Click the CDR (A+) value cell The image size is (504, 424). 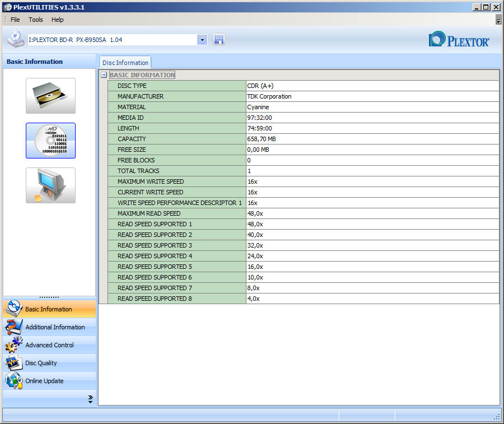click(372, 86)
